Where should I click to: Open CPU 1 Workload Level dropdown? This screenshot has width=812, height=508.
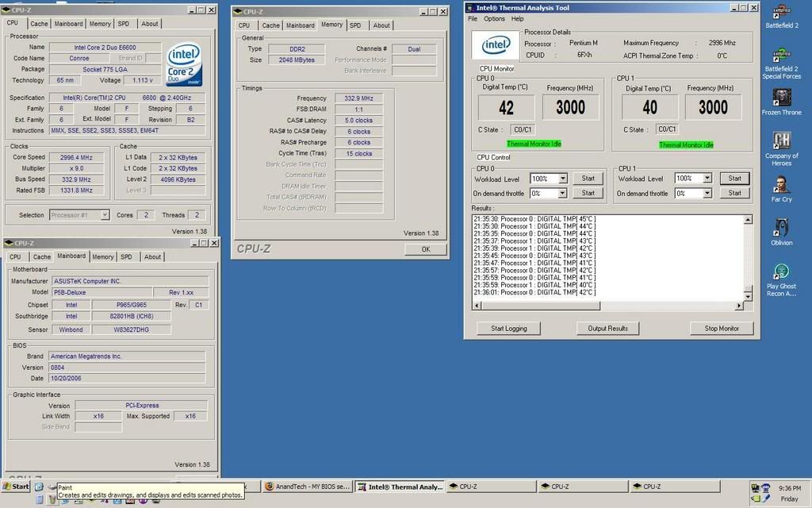point(707,179)
